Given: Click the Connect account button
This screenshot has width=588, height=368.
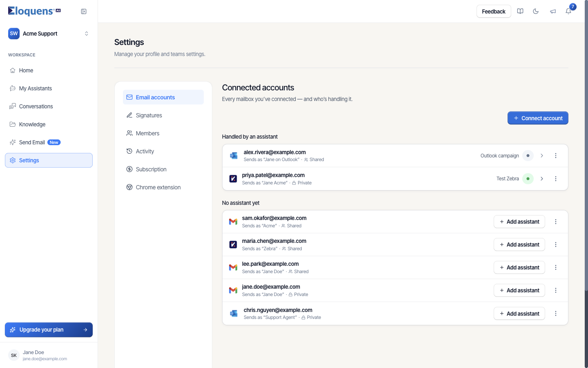Looking at the screenshot, I should [x=538, y=118].
